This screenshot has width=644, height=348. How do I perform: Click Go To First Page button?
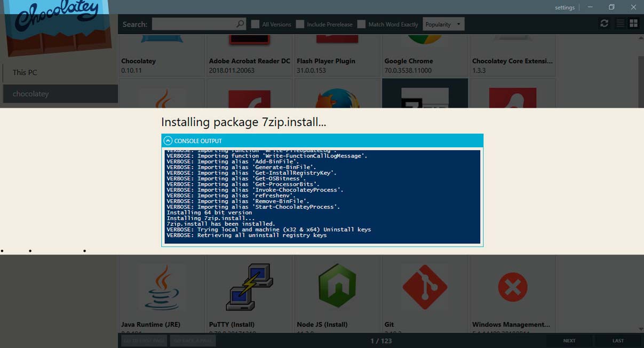click(144, 341)
